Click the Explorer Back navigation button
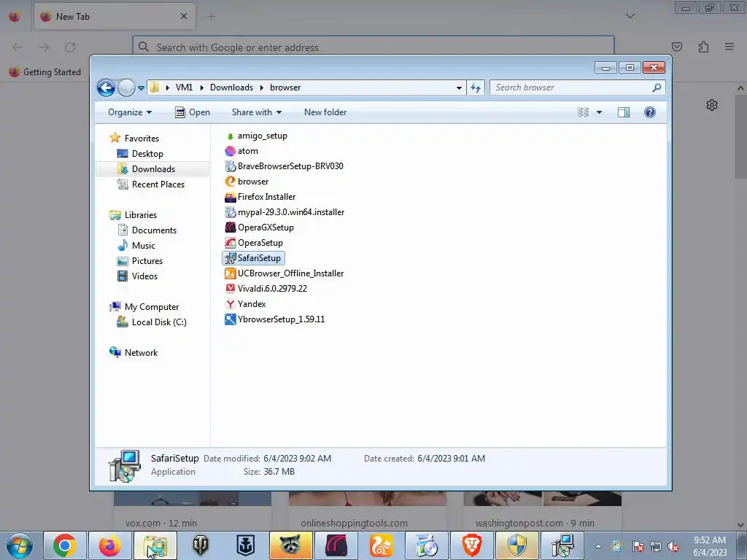747x560 pixels. pos(106,87)
